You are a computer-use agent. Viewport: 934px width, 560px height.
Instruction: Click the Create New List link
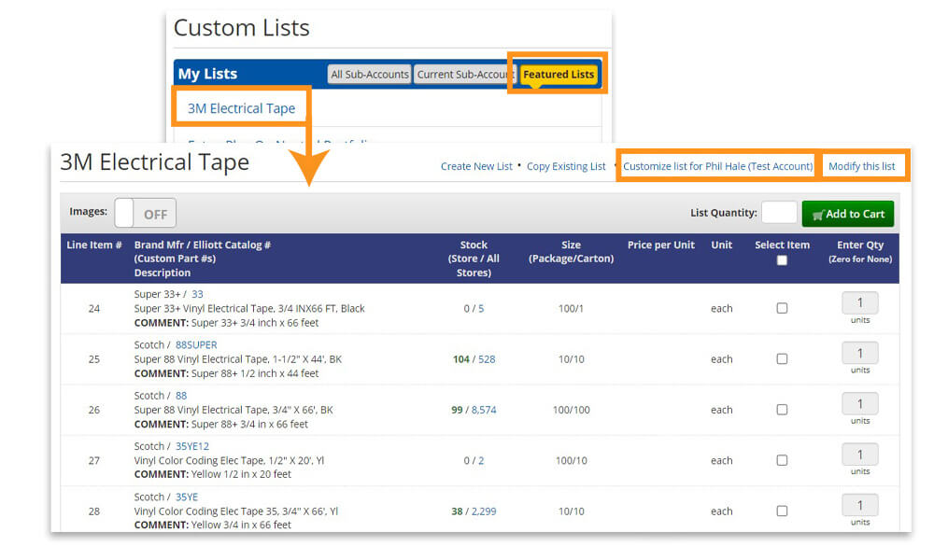coord(476,166)
